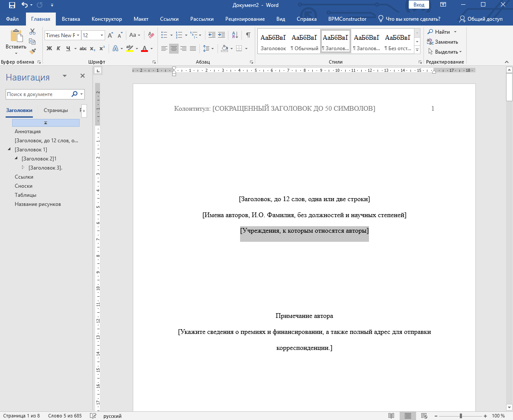
Task: Open the Styles pane launcher
Action: click(x=420, y=62)
